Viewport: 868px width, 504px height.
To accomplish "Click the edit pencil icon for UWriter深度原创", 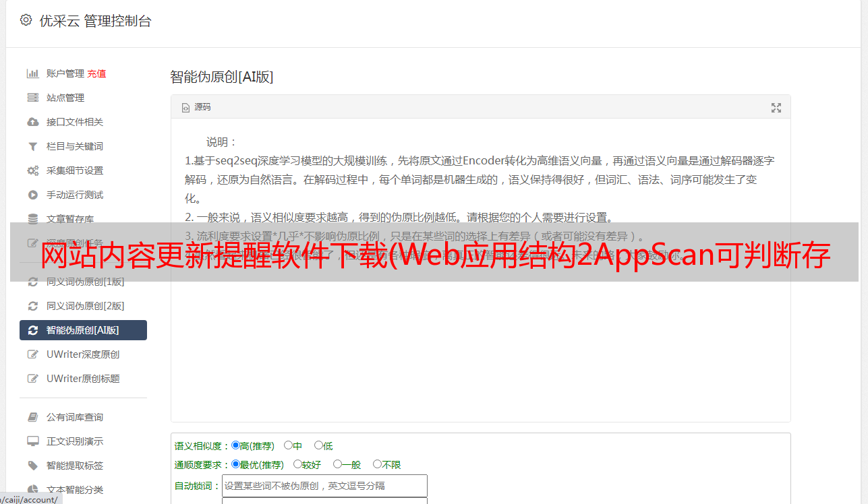I will click(32, 354).
